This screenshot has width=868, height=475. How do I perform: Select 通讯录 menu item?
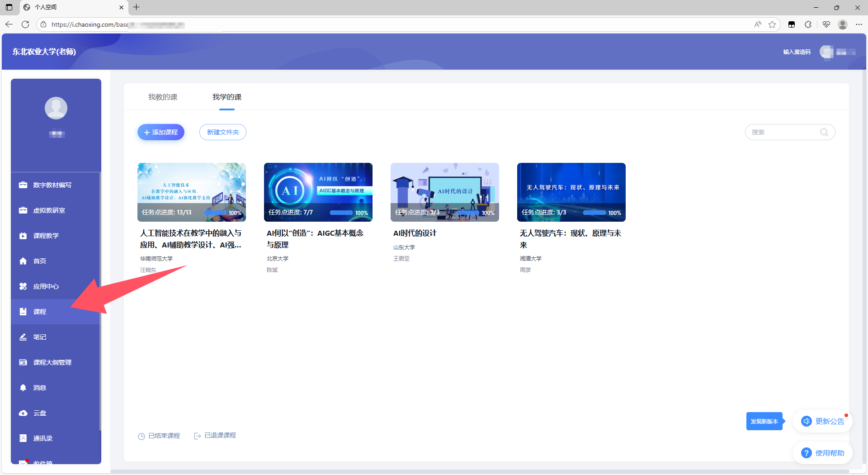[x=56, y=438]
